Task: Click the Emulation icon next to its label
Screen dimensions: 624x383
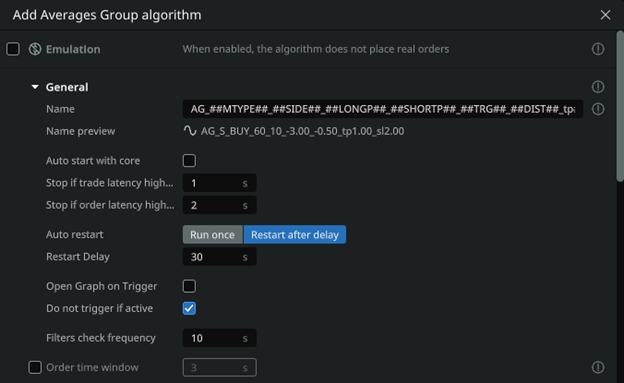Action: (35, 49)
